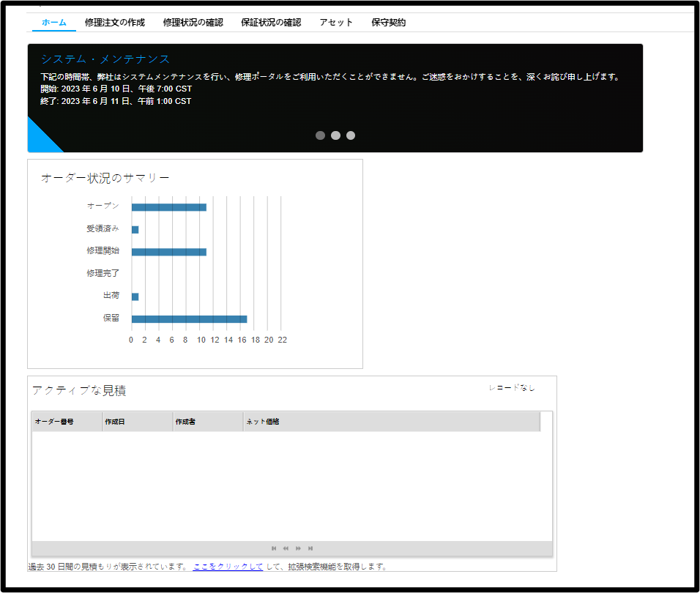Screen dimensions: 700x593
Task: Click the 保留 bar in the chart
Action: pos(190,318)
